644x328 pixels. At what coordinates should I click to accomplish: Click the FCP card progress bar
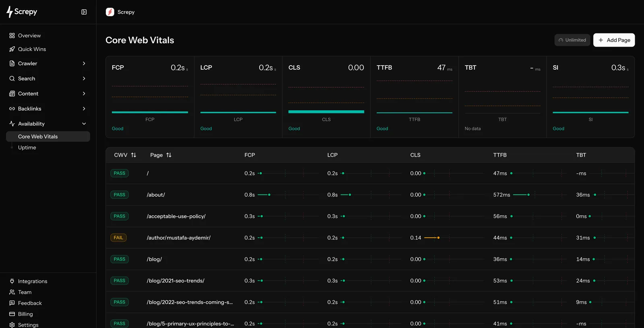coord(150,112)
